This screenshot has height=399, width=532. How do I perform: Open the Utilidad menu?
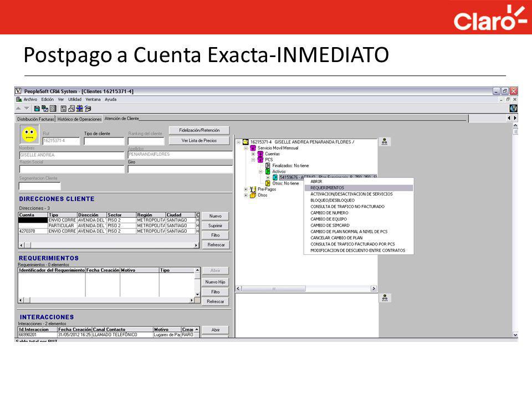pyautogui.click(x=75, y=99)
